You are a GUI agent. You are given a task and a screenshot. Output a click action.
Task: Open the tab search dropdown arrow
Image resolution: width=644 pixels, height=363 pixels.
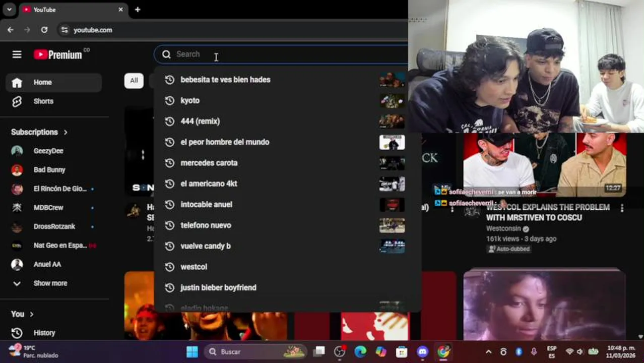pyautogui.click(x=9, y=10)
